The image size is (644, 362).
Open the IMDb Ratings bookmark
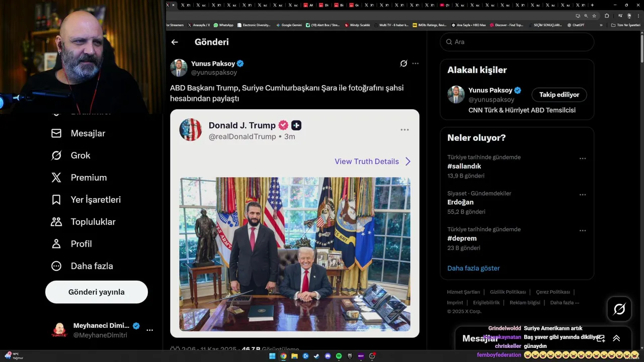[429, 25]
